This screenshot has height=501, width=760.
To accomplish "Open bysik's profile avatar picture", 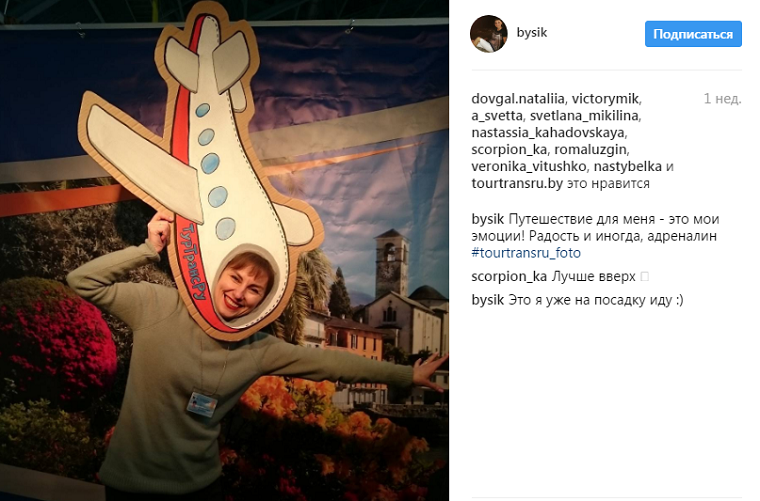I will [x=489, y=33].
